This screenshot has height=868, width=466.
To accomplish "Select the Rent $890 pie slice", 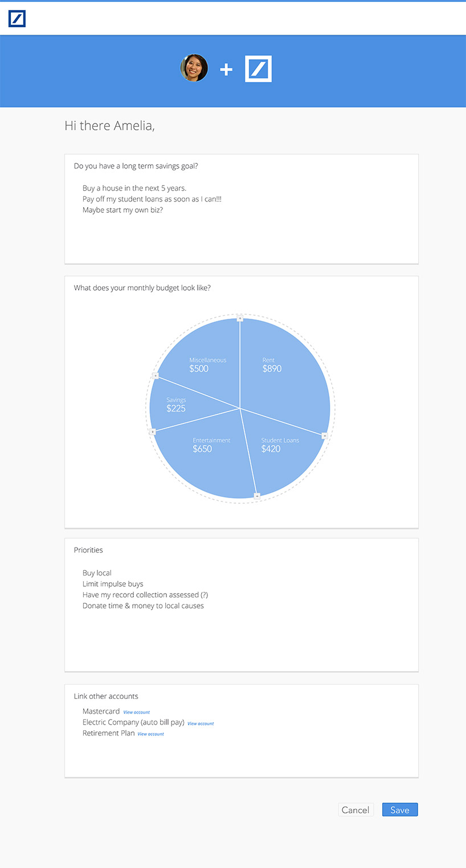I will [279, 370].
